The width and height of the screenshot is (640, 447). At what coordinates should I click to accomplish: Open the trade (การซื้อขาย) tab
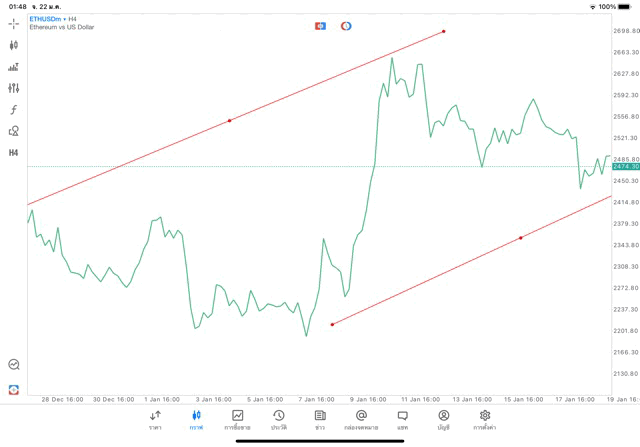(237, 418)
